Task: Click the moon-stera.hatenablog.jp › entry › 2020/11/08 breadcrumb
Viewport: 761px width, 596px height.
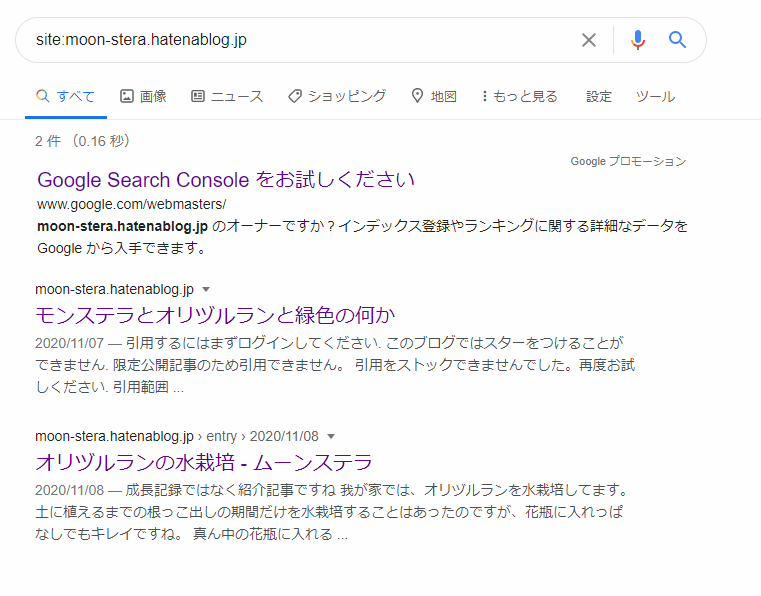Action: click(x=177, y=436)
